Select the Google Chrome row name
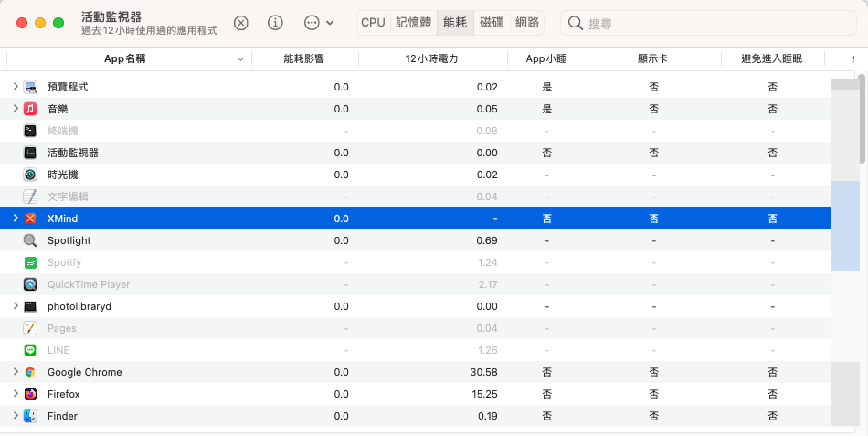Viewport: 868px width, 436px height. (85, 372)
